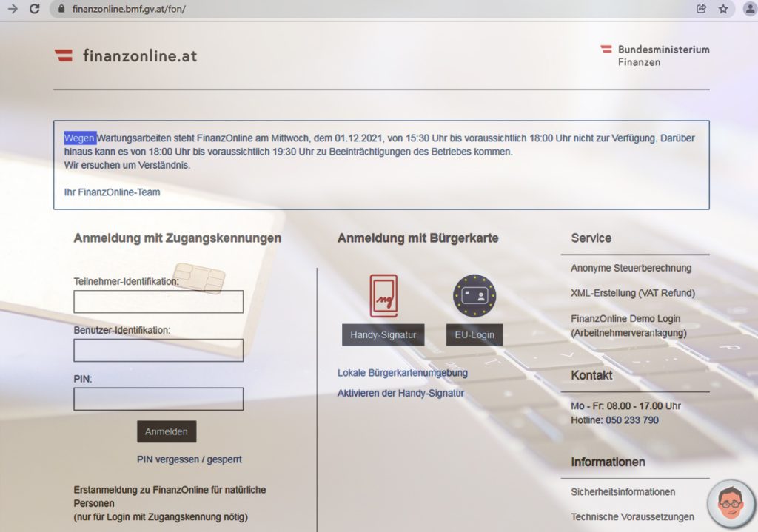The height and width of the screenshot is (532, 758).
Task: Click heading Anmeldung mit Bürgerkarte
Action: [417, 238]
